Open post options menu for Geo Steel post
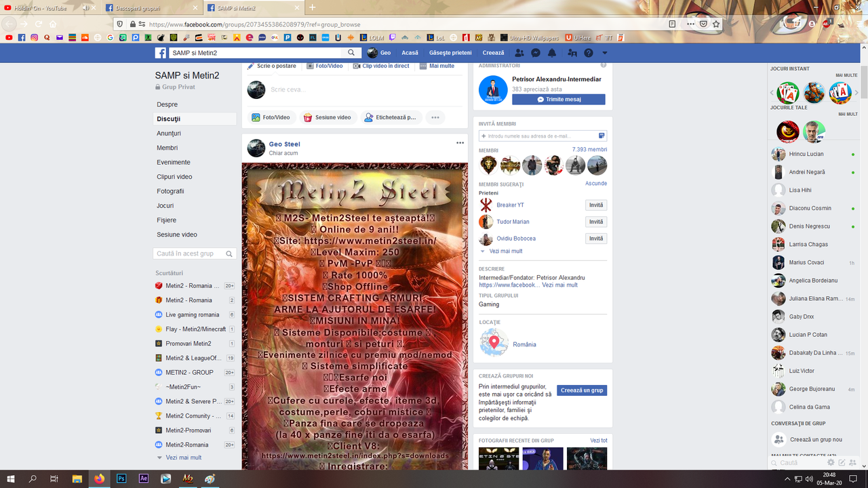 click(460, 143)
